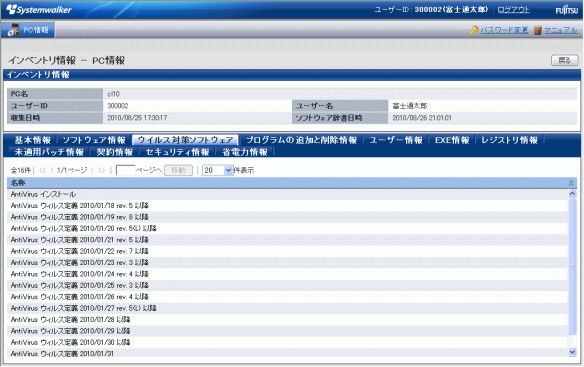This screenshot has height=367, width=584.
Task: Jump to last page double arrow
Action: tap(102, 170)
